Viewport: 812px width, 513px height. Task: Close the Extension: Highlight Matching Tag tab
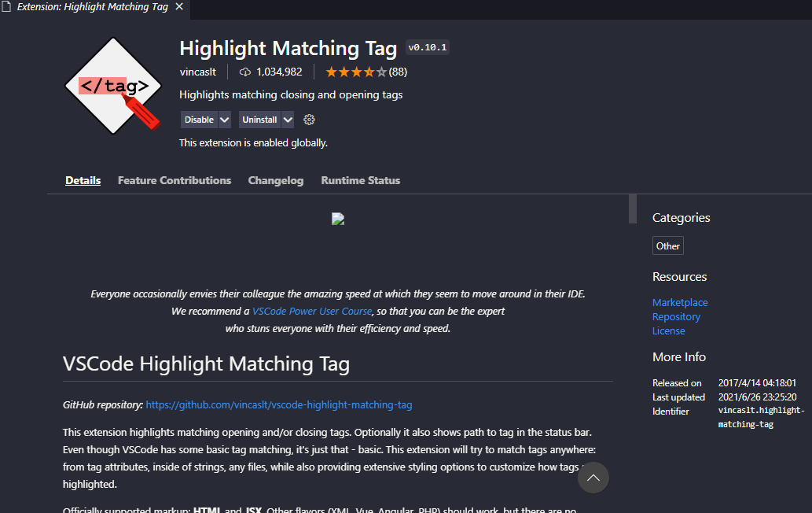[179, 6]
